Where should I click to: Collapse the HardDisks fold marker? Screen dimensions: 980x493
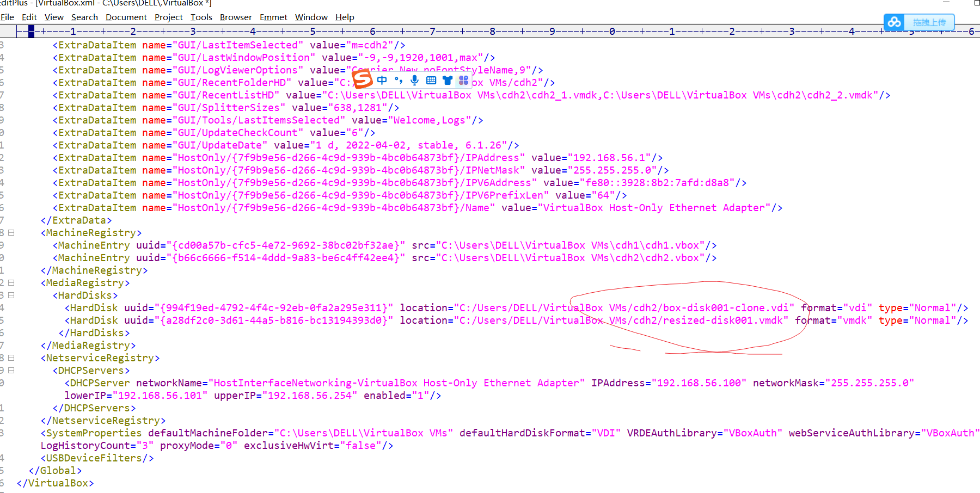tap(11, 295)
